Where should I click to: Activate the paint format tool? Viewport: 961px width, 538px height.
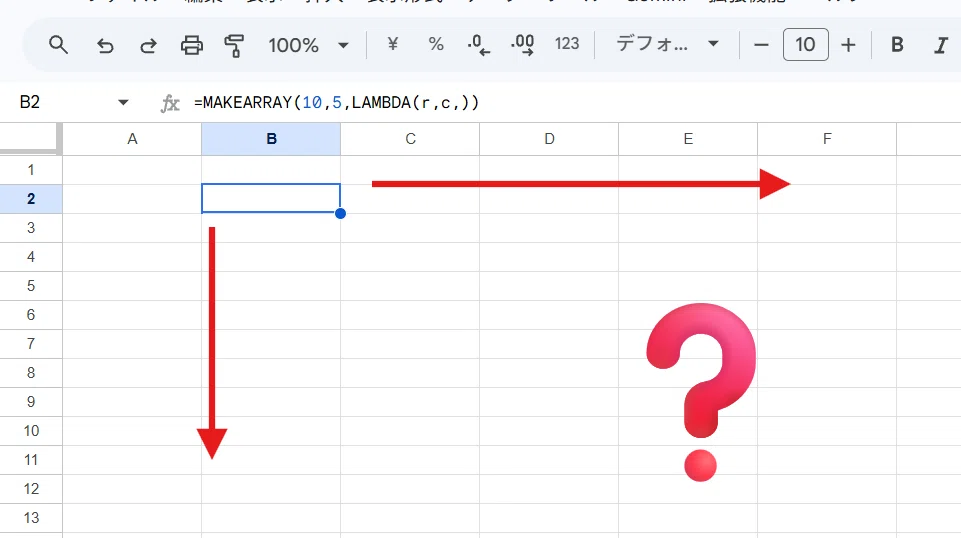[x=234, y=45]
